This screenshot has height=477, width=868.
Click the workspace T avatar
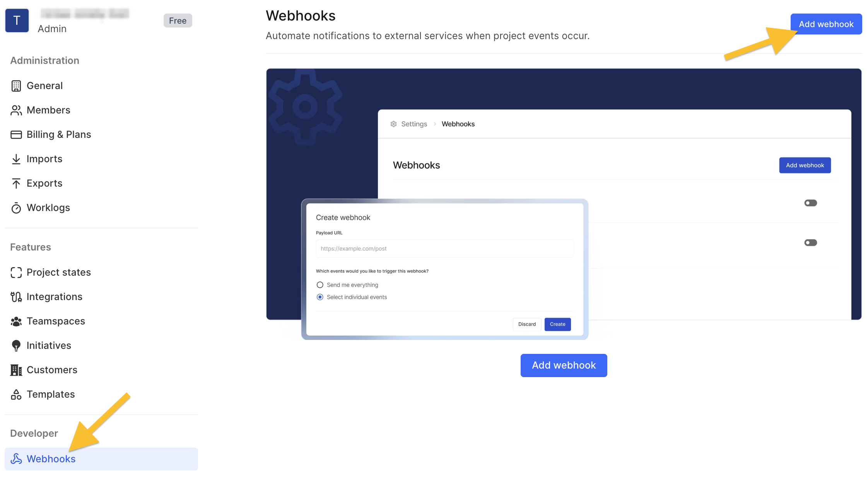click(17, 21)
